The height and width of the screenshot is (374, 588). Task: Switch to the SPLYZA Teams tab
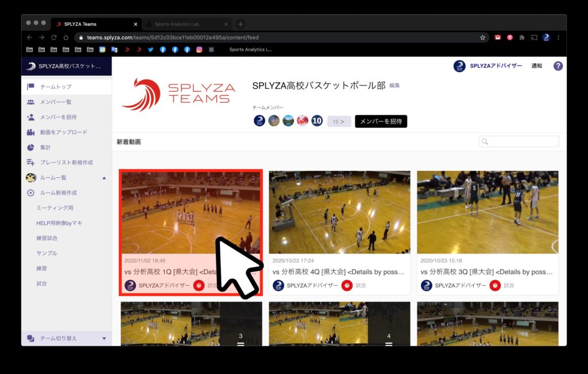(96, 24)
